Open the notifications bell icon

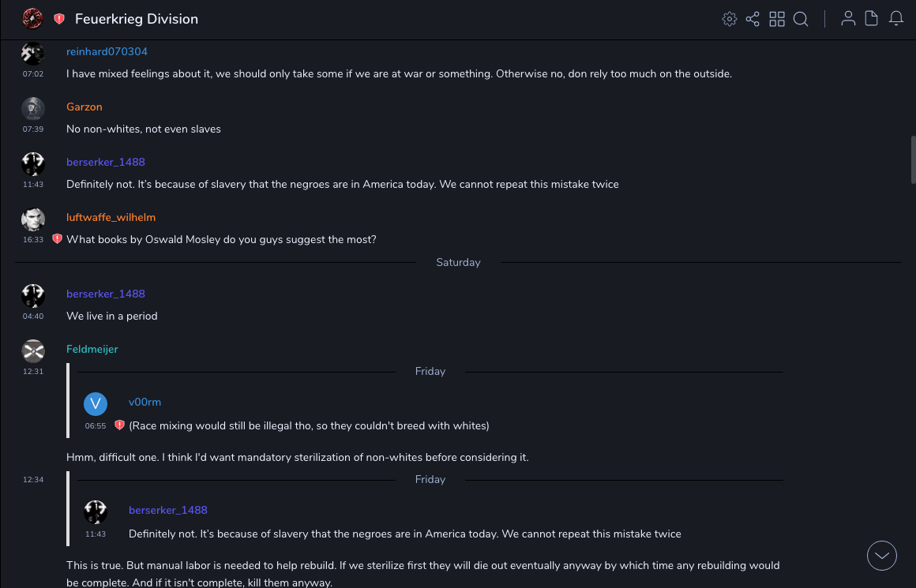click(x=896, y=19)
